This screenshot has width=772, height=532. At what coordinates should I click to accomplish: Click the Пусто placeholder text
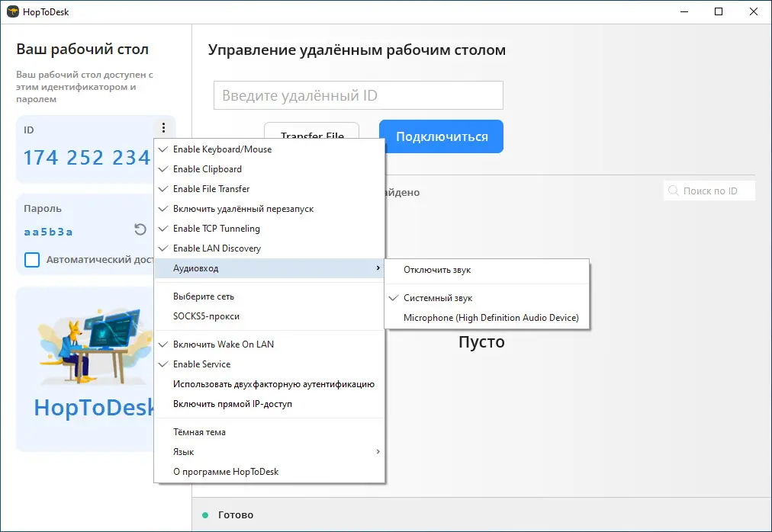click(481, 341)
